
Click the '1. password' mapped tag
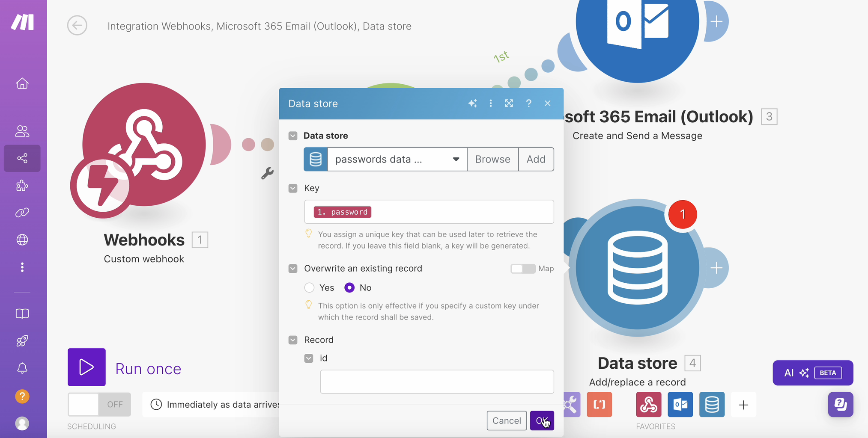pos(343,212)
